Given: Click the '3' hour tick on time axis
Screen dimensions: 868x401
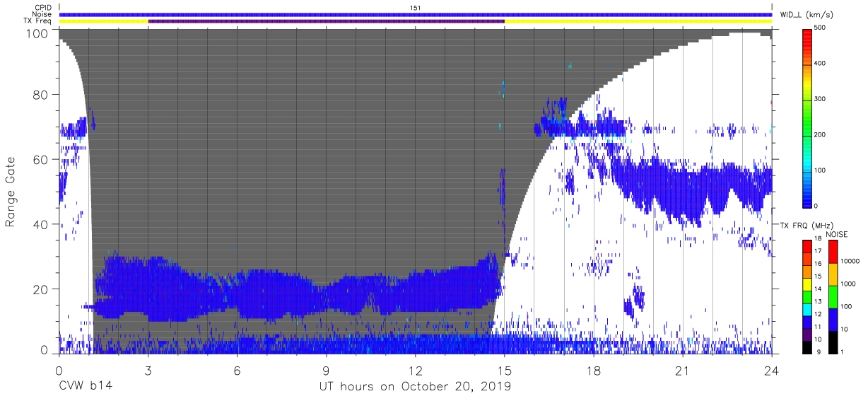Looking at the screenshot, I should point(148,370).
